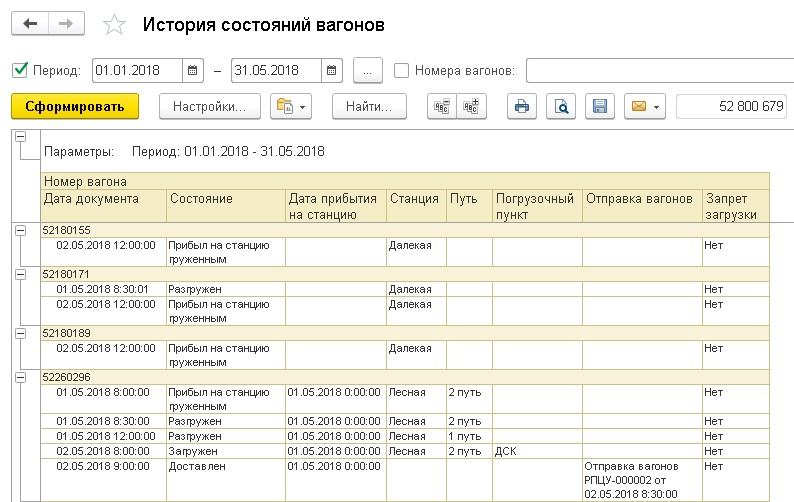Collapse the wagon 52260296 group
The height and width of the screenshot is (502, 794).
click(x=20, y=376)
